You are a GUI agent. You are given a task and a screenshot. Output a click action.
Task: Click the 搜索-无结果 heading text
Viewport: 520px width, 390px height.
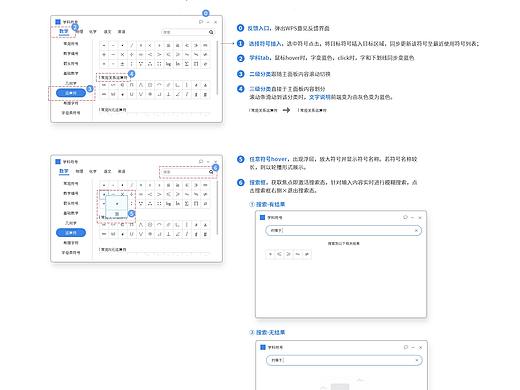[x=270, y=332]
